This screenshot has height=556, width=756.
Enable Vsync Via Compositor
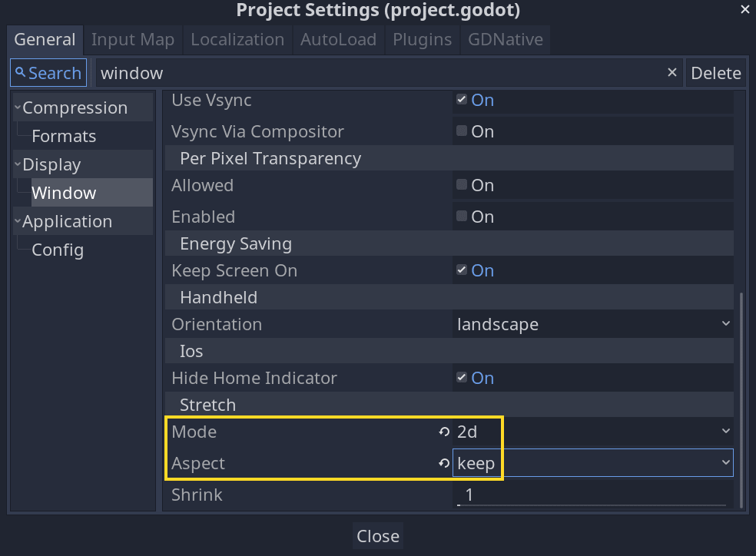(461, 131)
